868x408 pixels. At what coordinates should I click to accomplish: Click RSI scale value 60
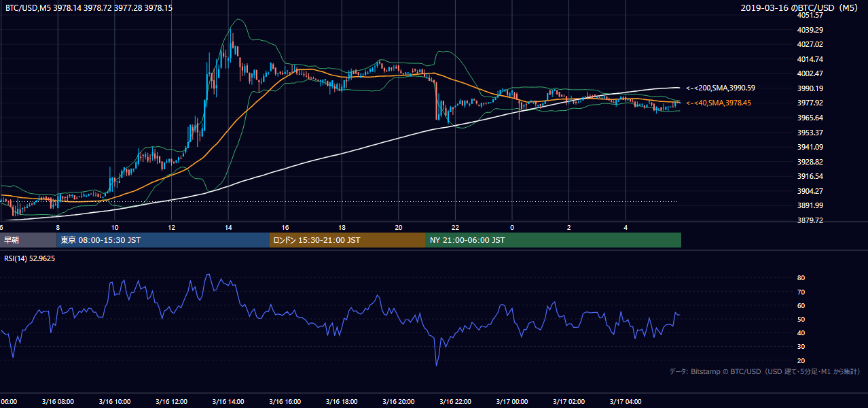coord(801,305)
